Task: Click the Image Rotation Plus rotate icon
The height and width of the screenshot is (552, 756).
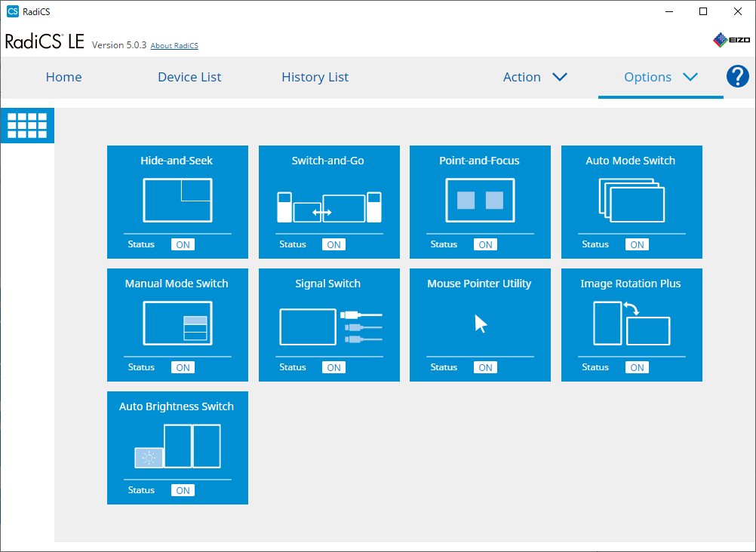Action: coord(631,323)
